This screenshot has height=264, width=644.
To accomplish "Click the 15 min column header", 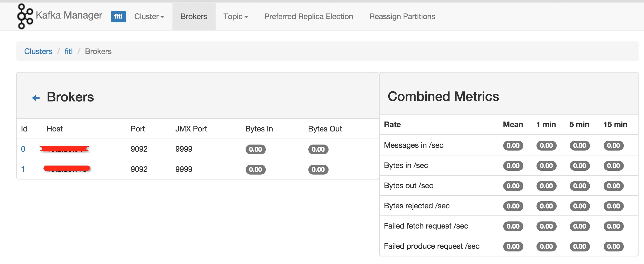I will [615, 124].
